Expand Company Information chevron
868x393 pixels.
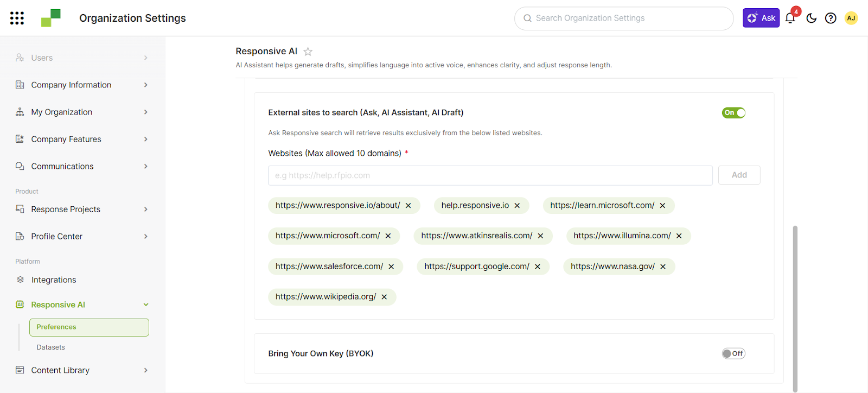click(145, 85)
